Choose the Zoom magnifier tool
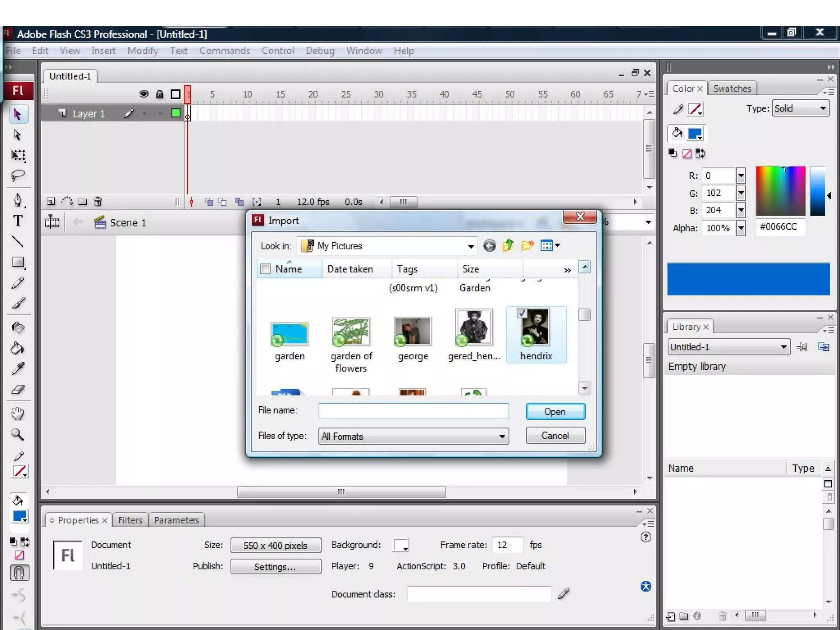This screenshot has height=630, width=840. [x=17, y=434]
